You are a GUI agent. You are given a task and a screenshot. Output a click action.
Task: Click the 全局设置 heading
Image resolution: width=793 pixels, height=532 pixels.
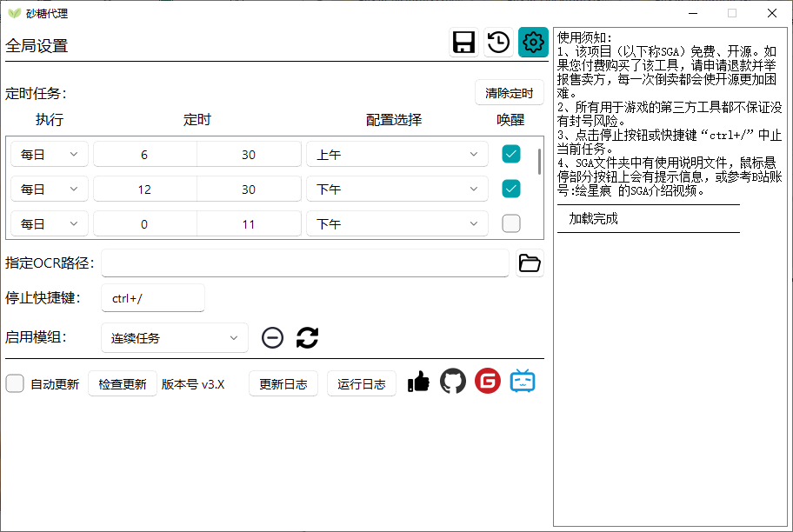tap(37, 46)
